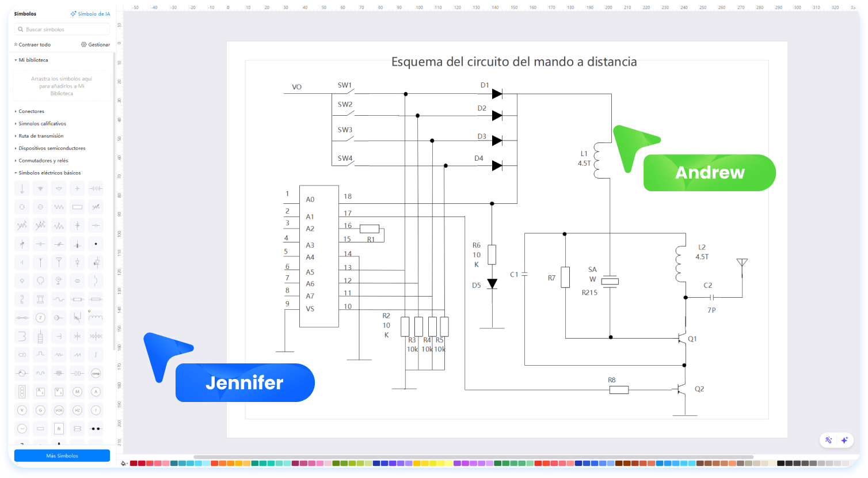Collapse Símbolos eléctricos básicos section
The height and width of the screenshot is (478, 868).
pyautogui.click(x=49, y=173)
